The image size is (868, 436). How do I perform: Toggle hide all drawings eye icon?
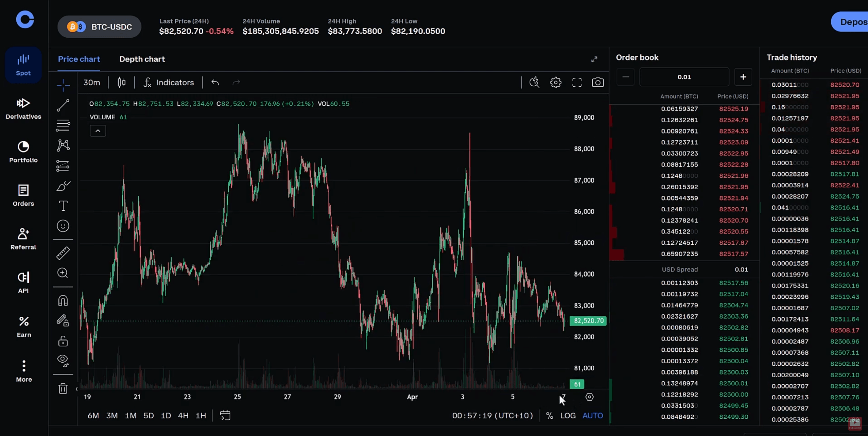tap(63, 360)
